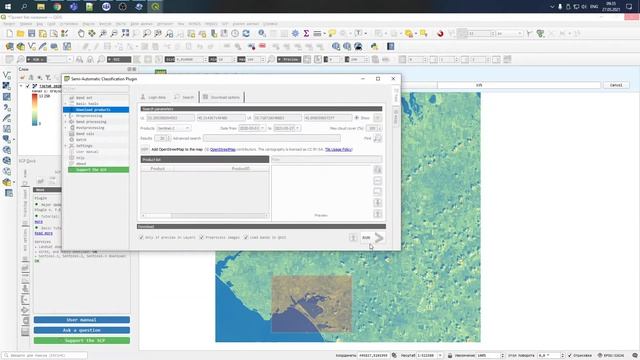
Task: Toggle 'Only if preview in Layers' checkbox
Action: (142, 237)
